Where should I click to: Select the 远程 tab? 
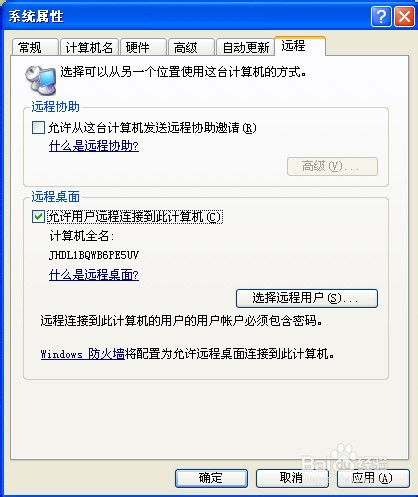pos(300,46)
